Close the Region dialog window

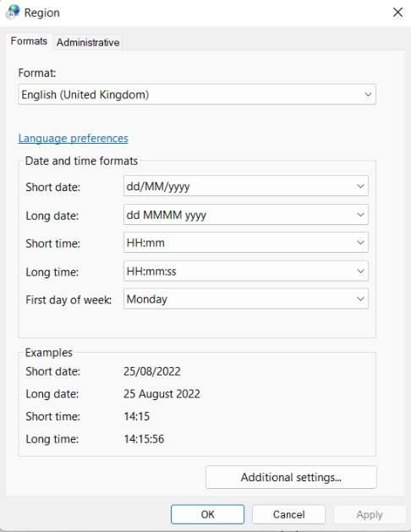397,12
